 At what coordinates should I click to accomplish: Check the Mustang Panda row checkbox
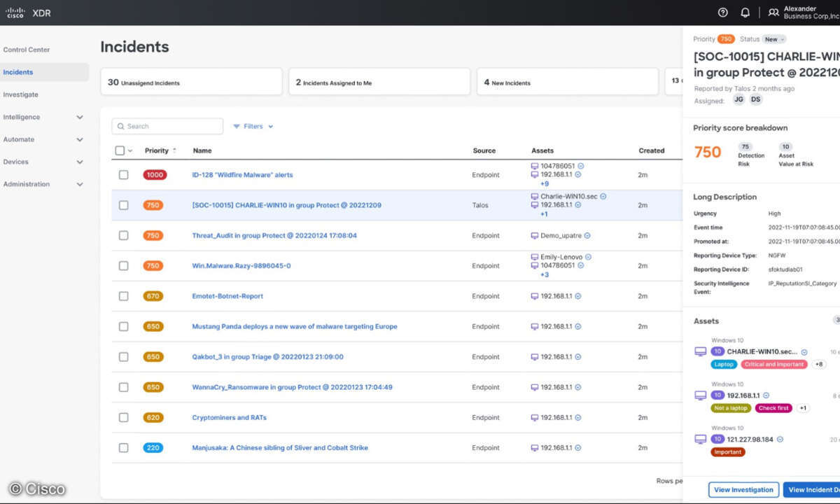124,327
